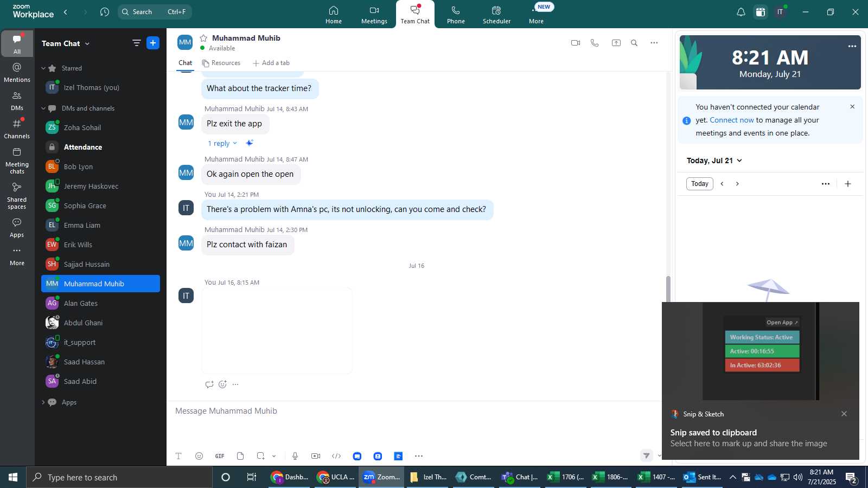This screenshot has width=868, height=488.
Task: Open the history clock icon
Action: (x=105, y=12)
